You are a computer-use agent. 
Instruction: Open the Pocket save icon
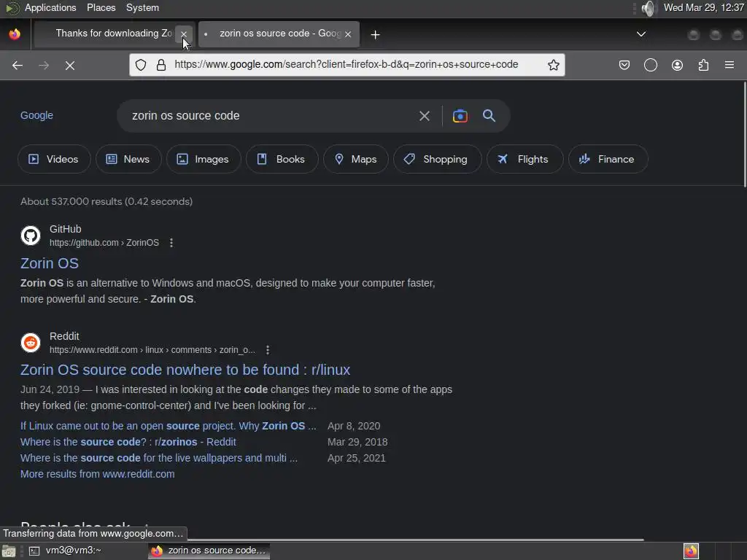[x=624, y=65]
